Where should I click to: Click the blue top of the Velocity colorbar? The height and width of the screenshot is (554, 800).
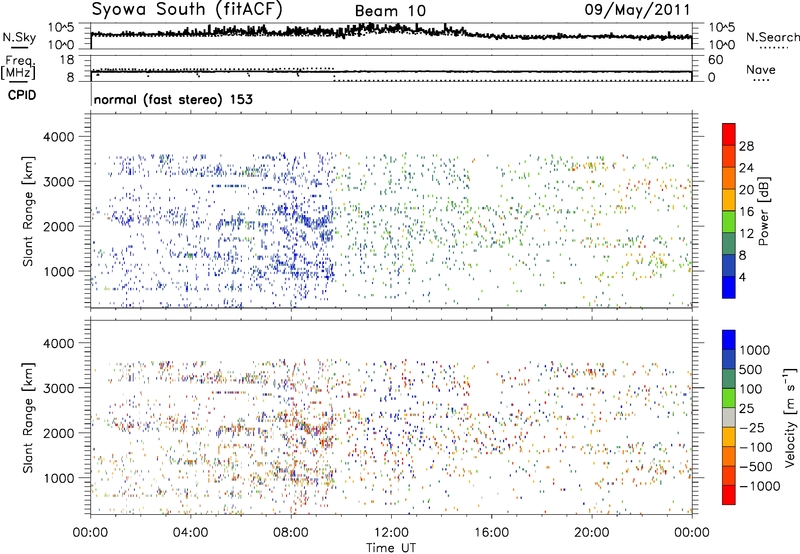(729, 340)
